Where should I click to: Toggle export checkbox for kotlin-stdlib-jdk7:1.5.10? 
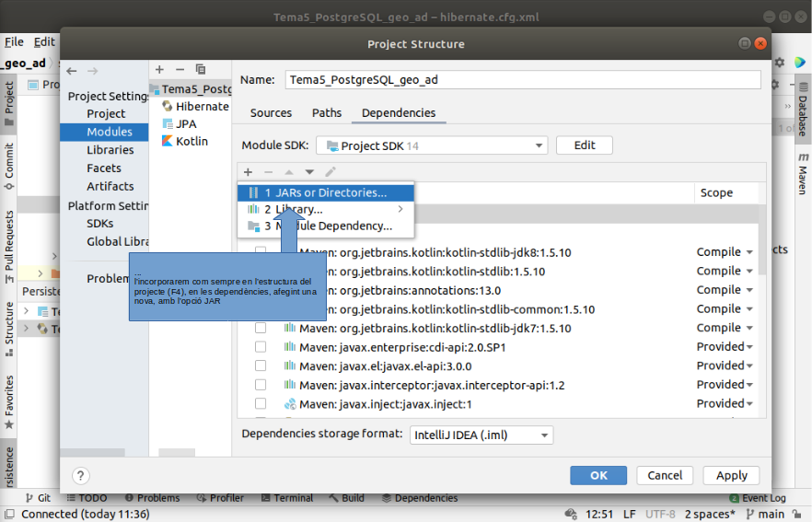261,329
